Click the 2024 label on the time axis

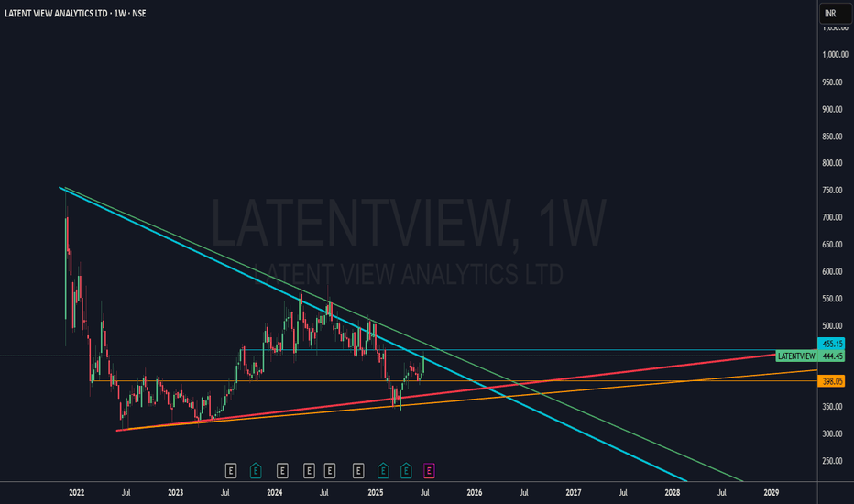(x=275, y=493)
